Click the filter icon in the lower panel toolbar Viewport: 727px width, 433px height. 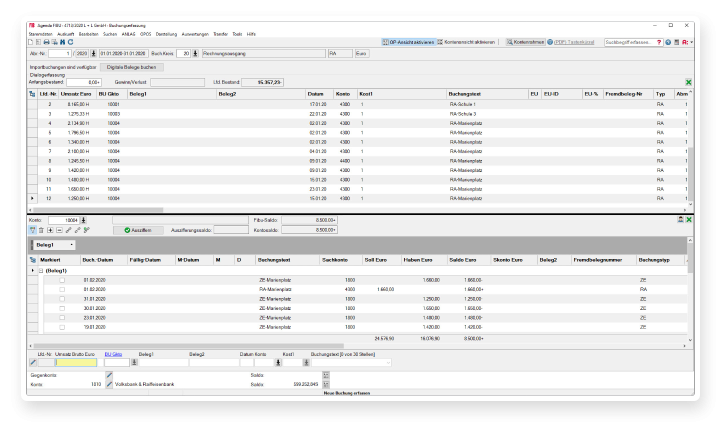tap(31, 230)
